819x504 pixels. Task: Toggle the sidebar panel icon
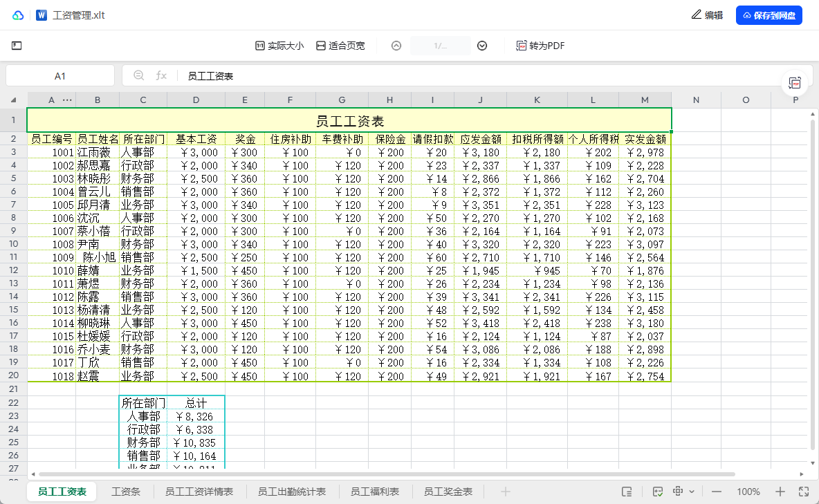(x=17, y=46)
